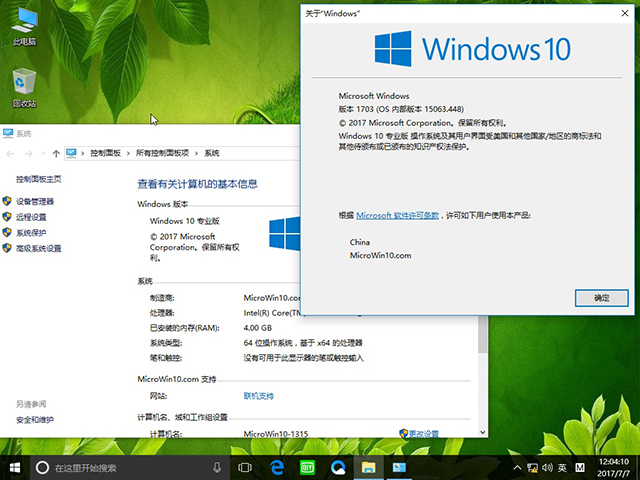This screenshot has width=640, height=480.
Task: Click the System window scrollbar thumb
Action: point(483,335)
